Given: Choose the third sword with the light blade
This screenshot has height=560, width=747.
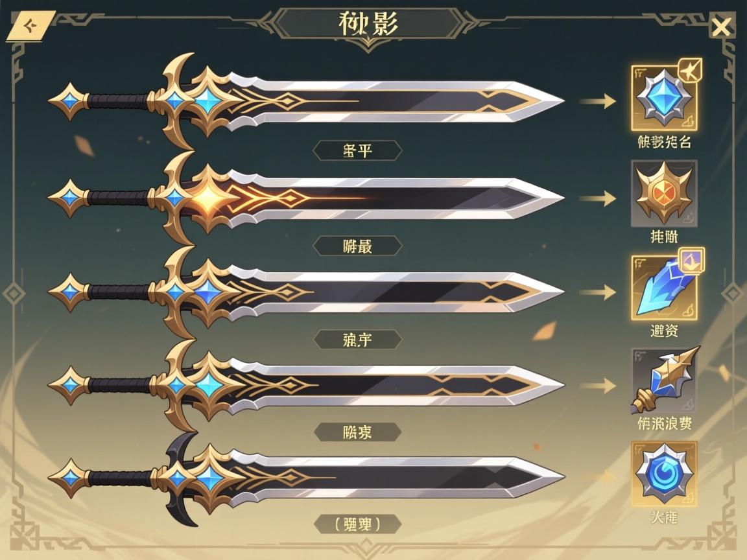Looking at the screenshot, I should pos(306,292).
